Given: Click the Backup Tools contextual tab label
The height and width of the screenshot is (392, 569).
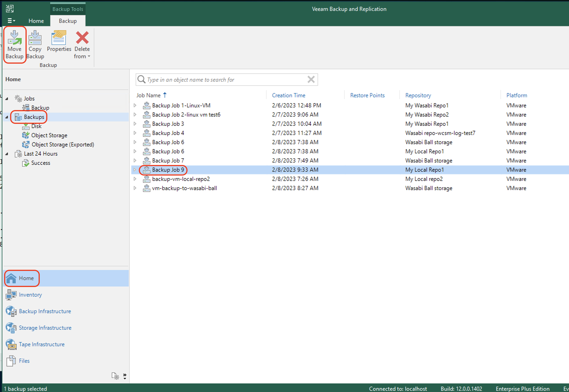Looking at the screenshot, I should (x=68, y=9).
